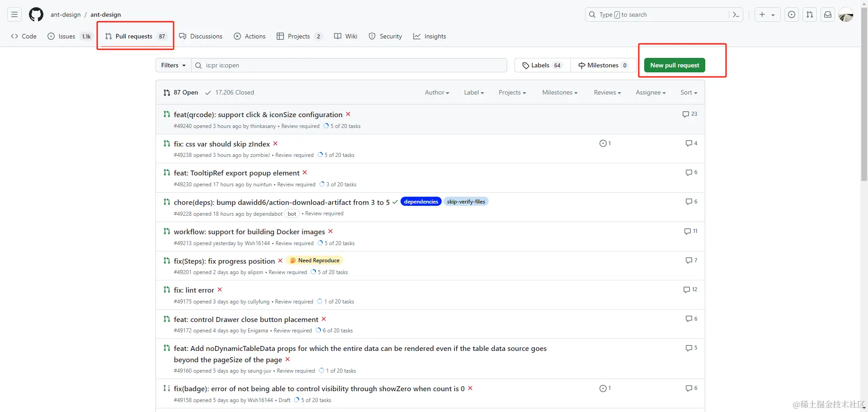
Task: Open the 23 comments icon on qrcode PR
Action: 690,114
